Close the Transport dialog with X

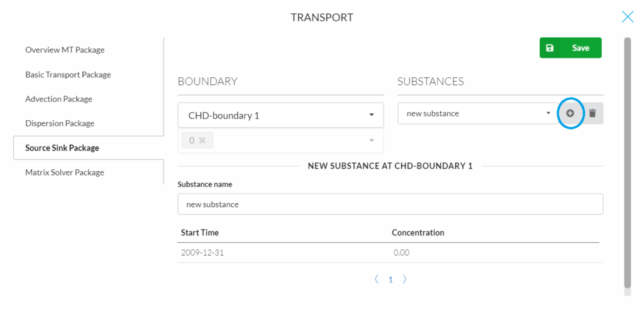click(x=627, y=17)
